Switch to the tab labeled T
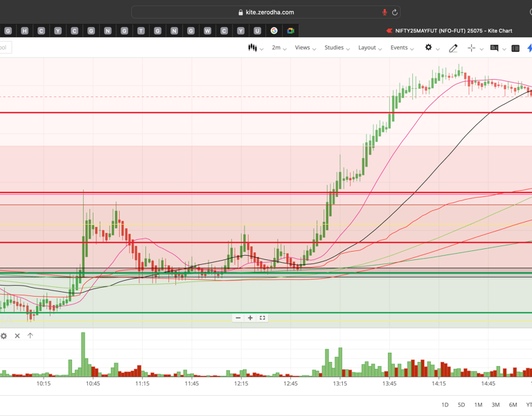 coord(141,31)
